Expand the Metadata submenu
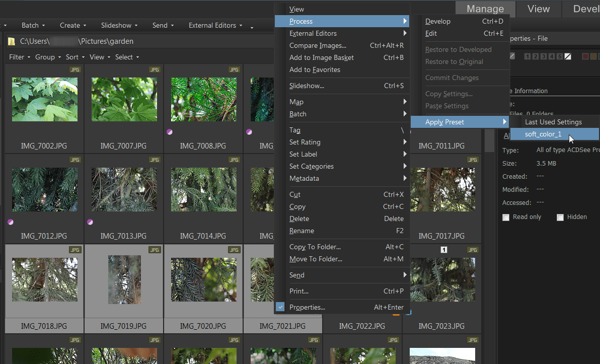 [342, 178]
